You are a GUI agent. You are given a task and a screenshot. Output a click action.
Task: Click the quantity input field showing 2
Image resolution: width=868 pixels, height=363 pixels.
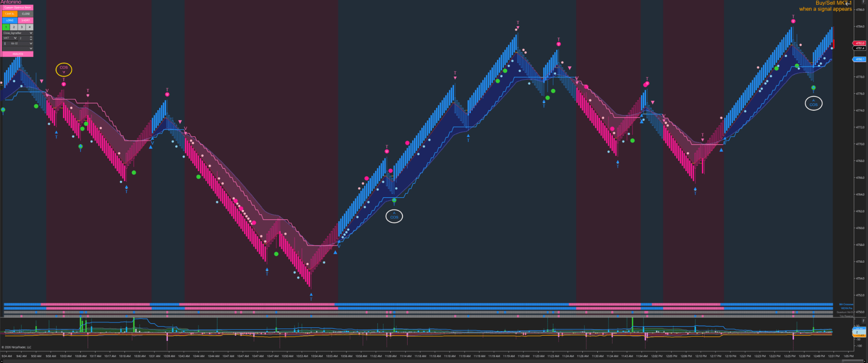[x=23, y=38]
